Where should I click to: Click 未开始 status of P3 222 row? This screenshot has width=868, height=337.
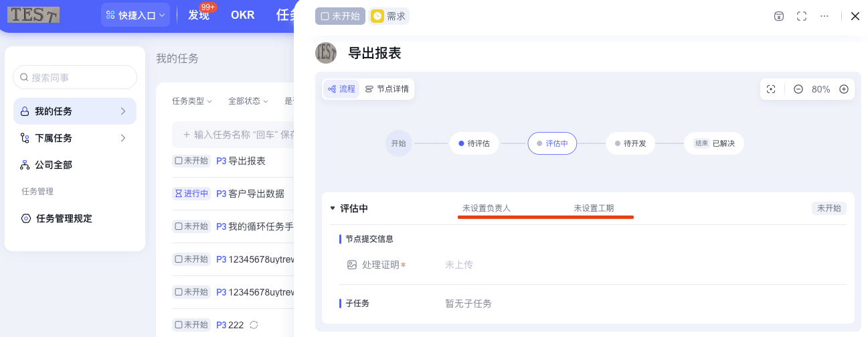191,325
